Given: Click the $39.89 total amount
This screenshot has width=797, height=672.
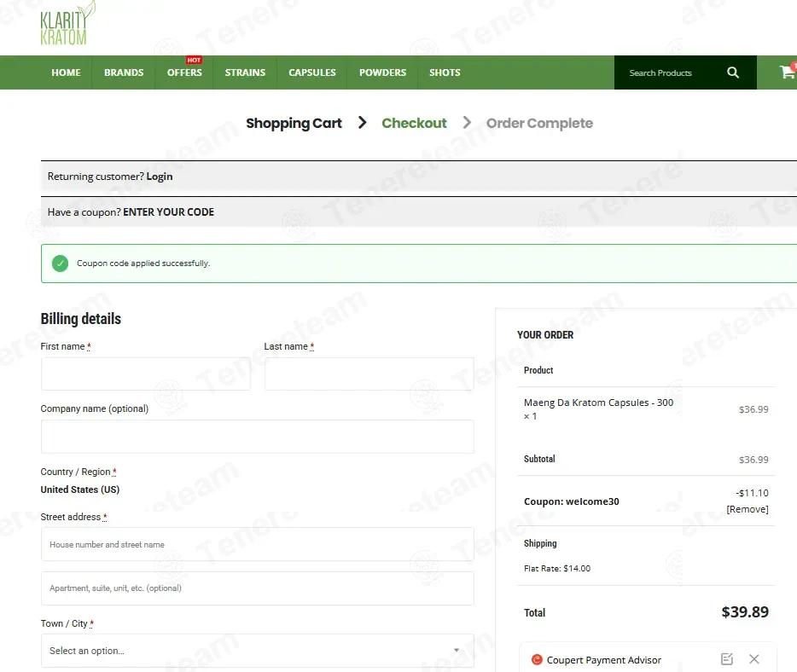Looking at the screenshot, I should pos(745,612).
